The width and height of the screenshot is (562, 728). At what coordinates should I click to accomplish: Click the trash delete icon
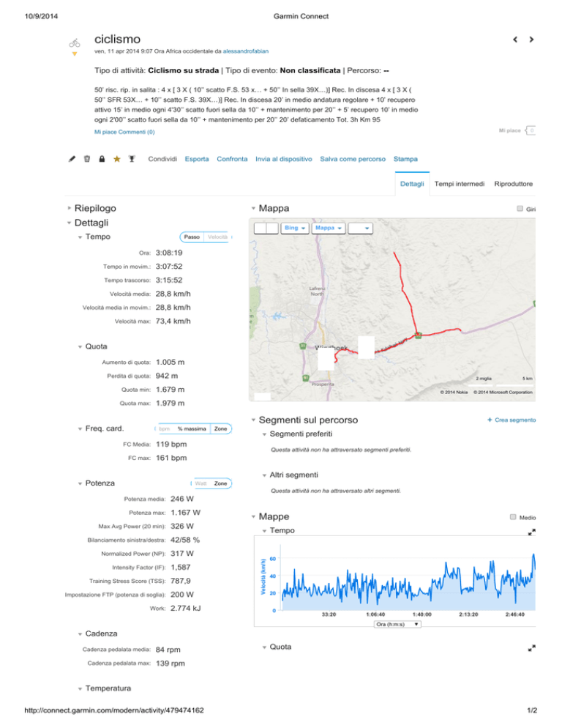point(87,159)
